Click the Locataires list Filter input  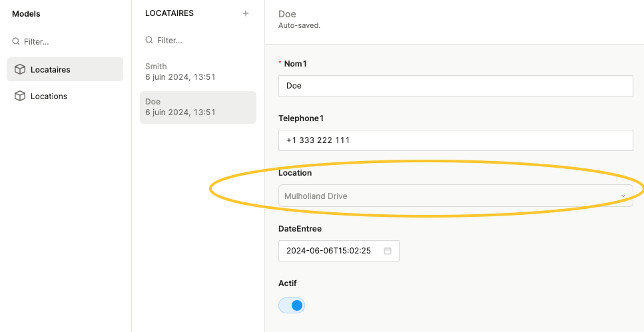coord(200,41)
